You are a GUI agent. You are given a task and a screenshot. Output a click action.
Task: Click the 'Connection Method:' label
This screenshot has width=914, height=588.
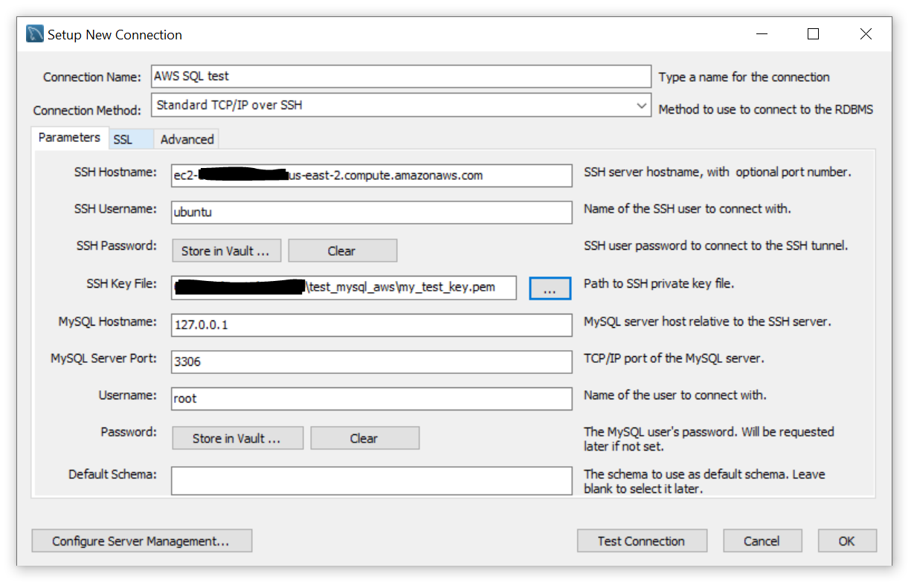pos(87,110)
